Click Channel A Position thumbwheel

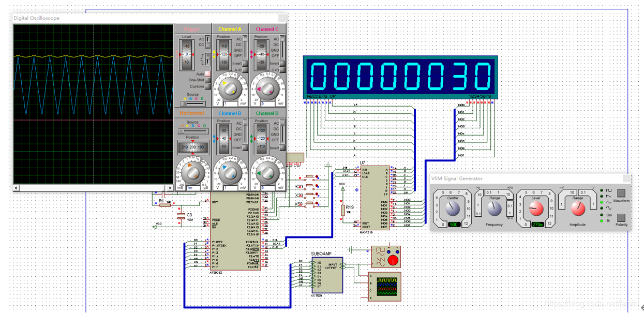point(223,54)
